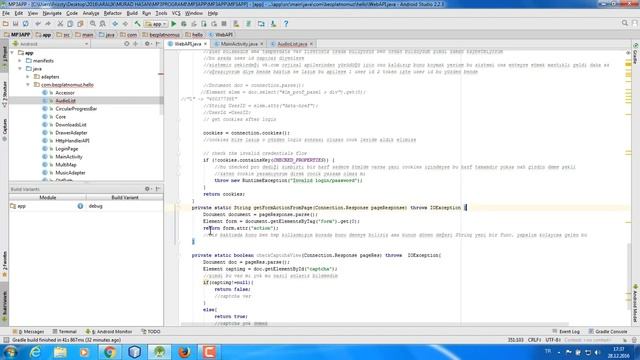Open the Navigate menu

point(52,13)
